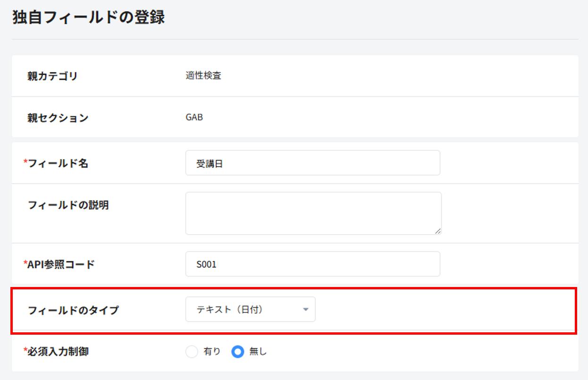Click the 親カテゴリ label
588x380 pixels.
tap(52, 76)
